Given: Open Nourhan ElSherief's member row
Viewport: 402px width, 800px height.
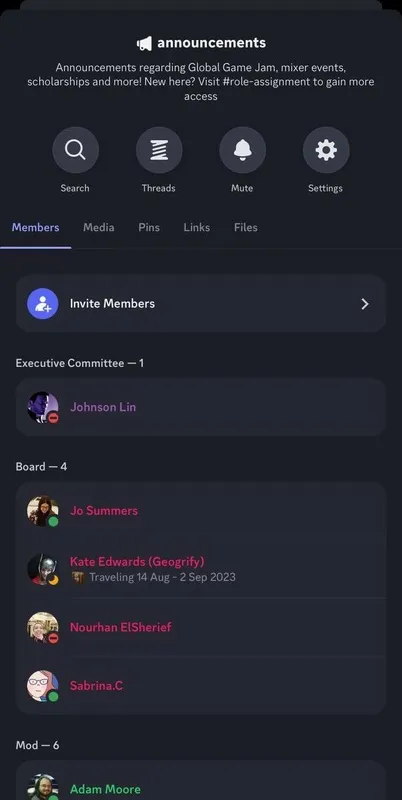Looking at the screenshot, I should coord(200,627).
